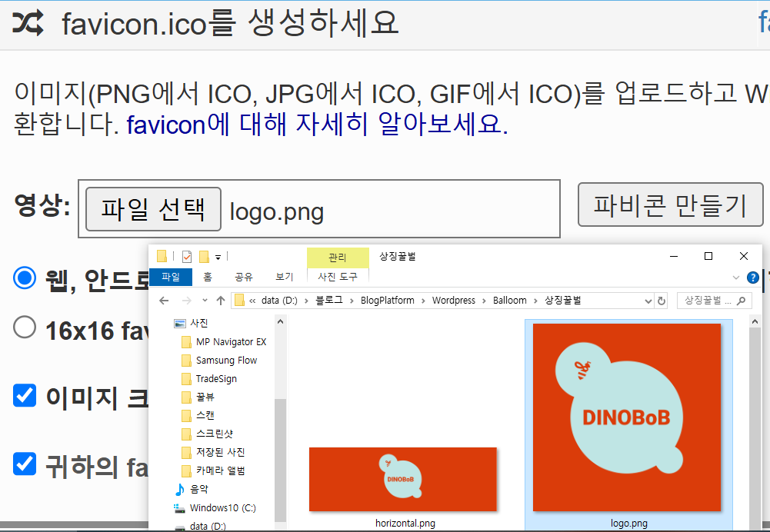The height and width of the screenshot is (532, 770).
Task: Open the 공유 ribbon tab
Action: coord(244,277)
